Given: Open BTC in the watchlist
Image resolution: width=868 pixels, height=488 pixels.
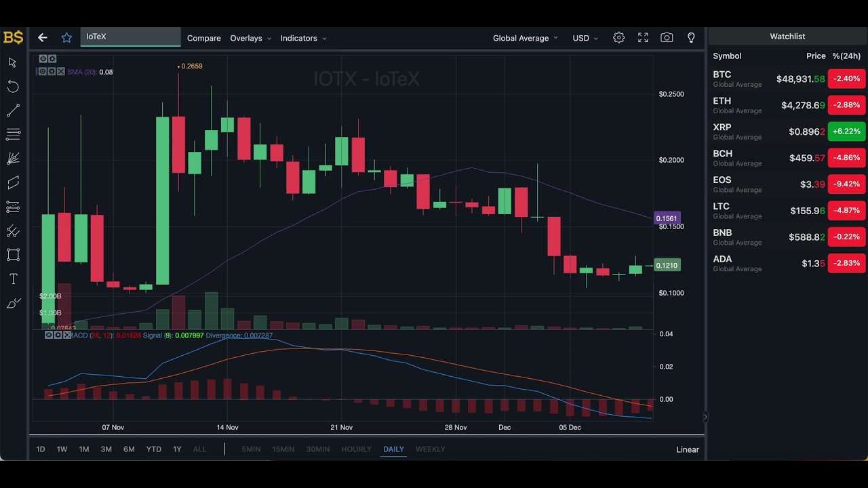Looking at the screenshot, I should tap(788, 79).
